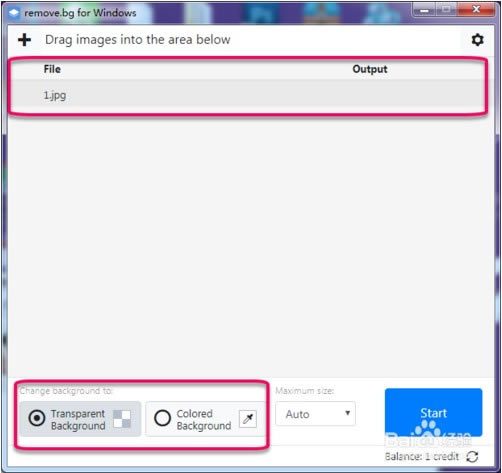The height and width of the screenshot is (473, 502).
Task: Click the plus icon to add images
Action: point(24,40)
